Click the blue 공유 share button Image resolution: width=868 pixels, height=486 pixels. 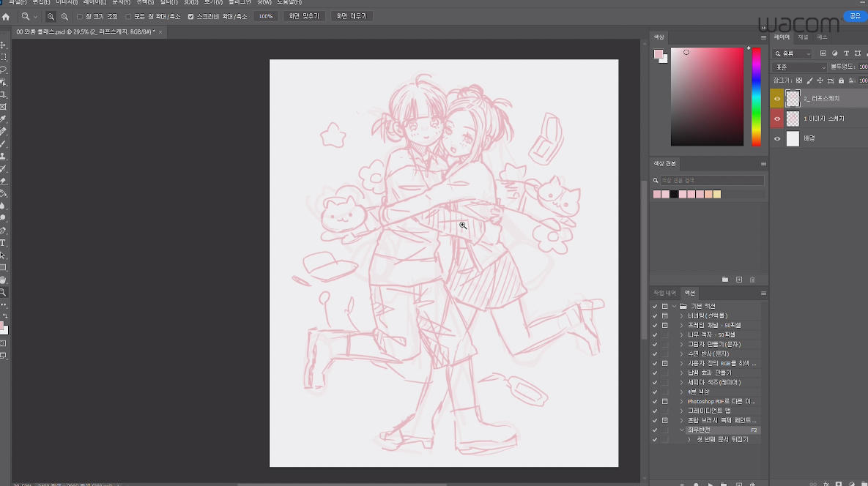tap(856, 17)
